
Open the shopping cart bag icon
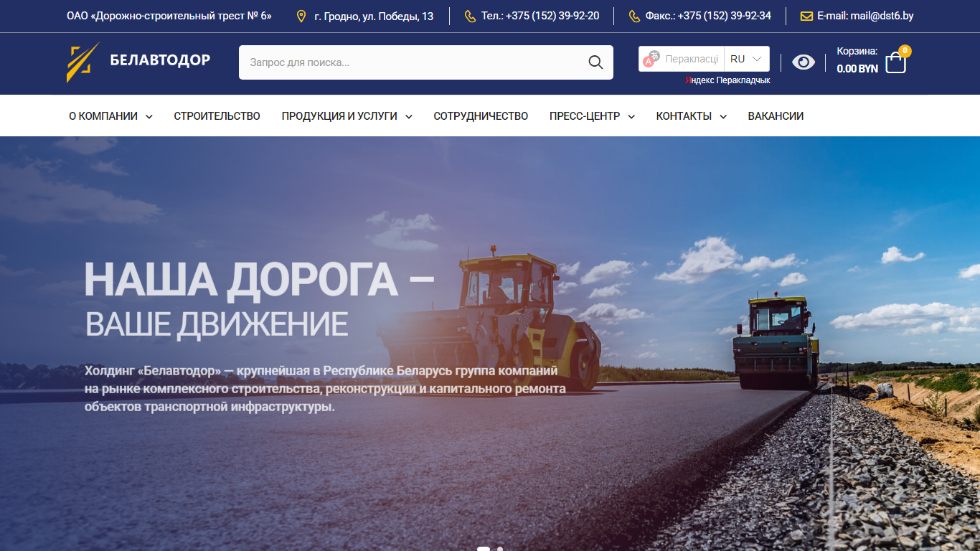tap(895, 63)
